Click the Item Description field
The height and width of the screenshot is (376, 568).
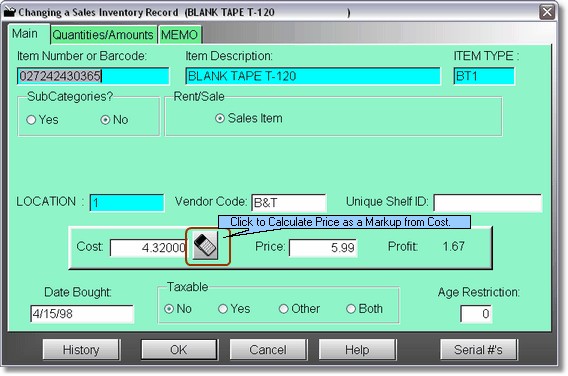[313, 76]
